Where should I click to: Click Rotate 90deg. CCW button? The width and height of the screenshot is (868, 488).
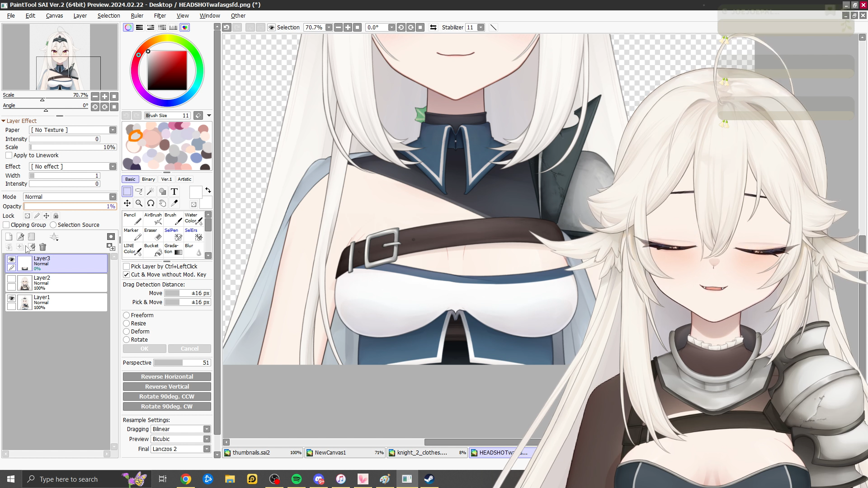[x=167, y=397]
